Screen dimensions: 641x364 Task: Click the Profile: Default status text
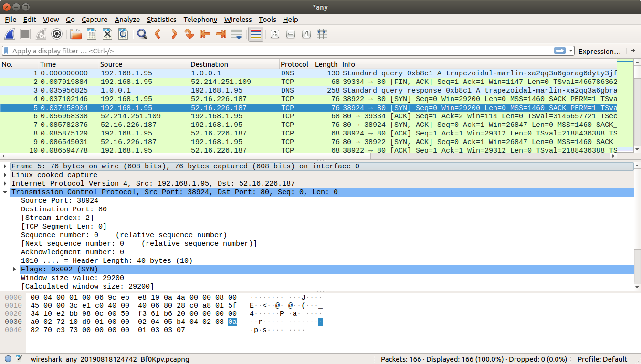(x=602, y=359)
